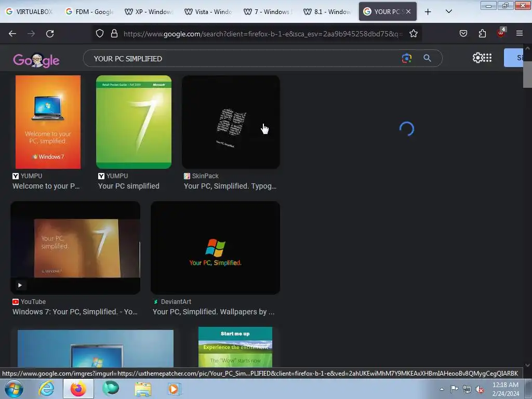Open the teal globe taskbar app

[111, 389]
